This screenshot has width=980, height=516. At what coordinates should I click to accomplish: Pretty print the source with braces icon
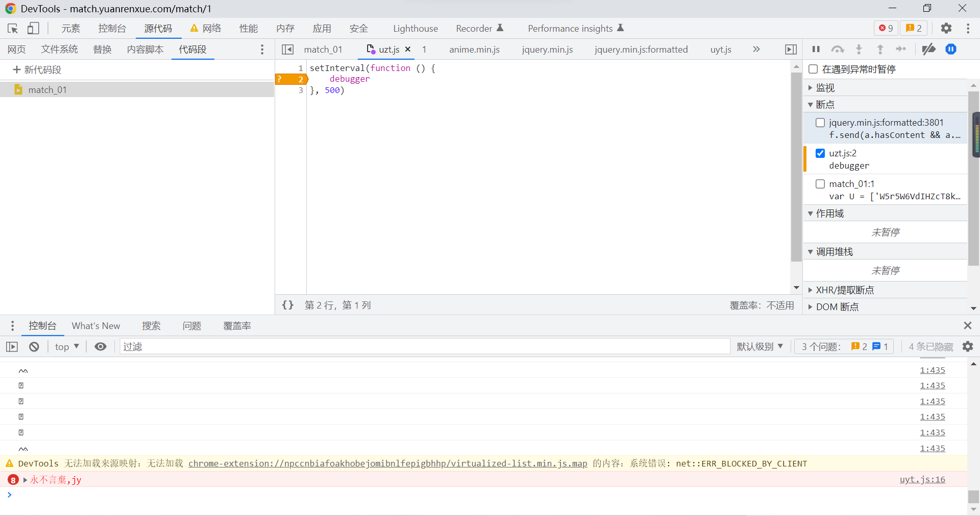coord(288,305)
